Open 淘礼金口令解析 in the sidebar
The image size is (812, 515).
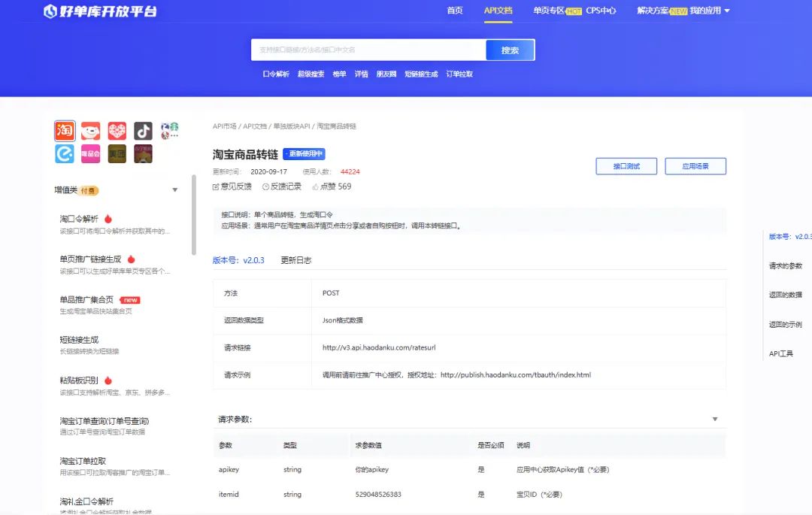pyautogui.click(x=86, y=501)
